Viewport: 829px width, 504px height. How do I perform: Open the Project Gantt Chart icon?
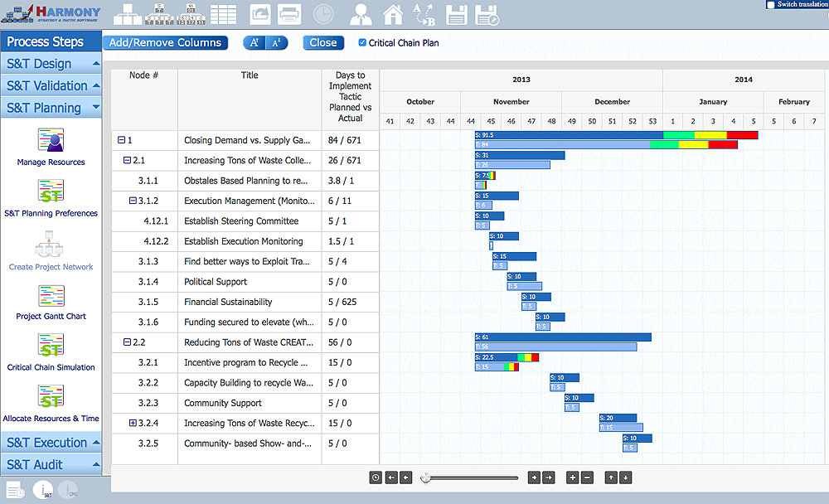coord(51,296)
